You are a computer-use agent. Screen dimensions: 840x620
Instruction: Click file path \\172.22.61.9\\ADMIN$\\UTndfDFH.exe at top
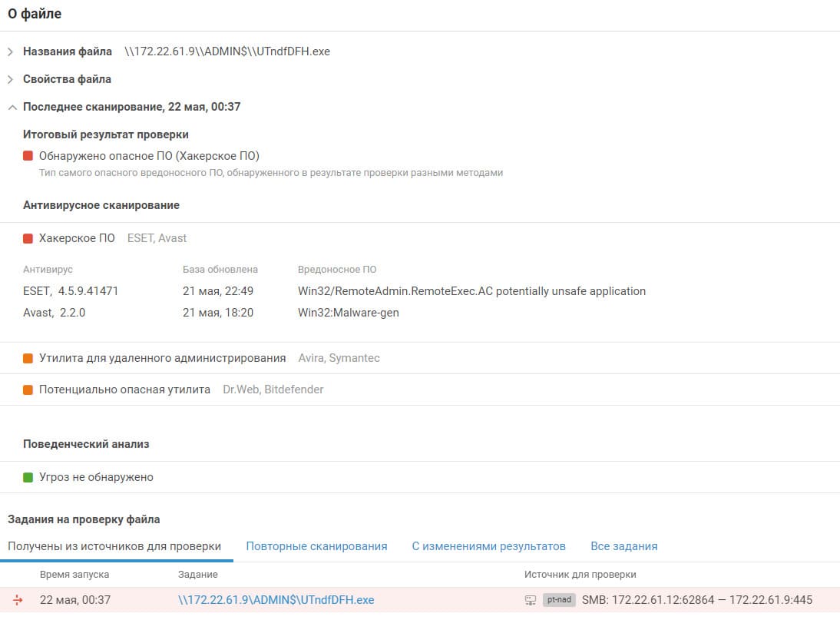tap(227, 51)
